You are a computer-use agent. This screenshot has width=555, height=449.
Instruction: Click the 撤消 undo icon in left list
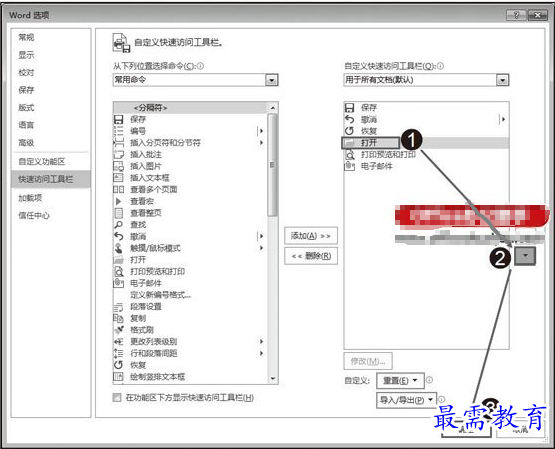[x=119, y=236]
